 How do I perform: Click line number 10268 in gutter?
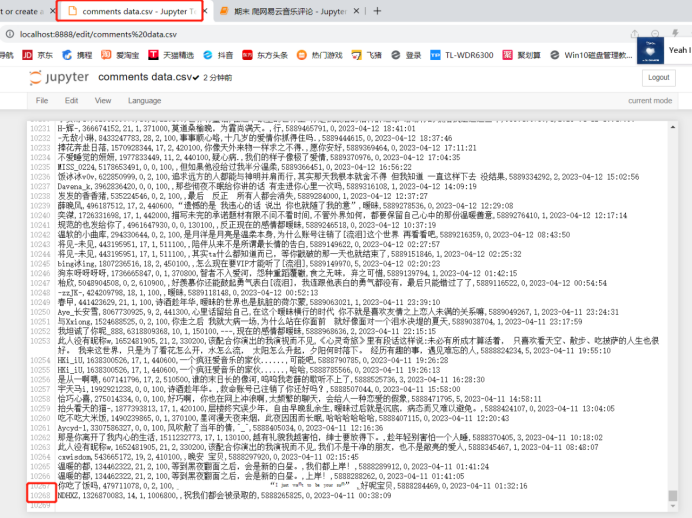point(41,495)
